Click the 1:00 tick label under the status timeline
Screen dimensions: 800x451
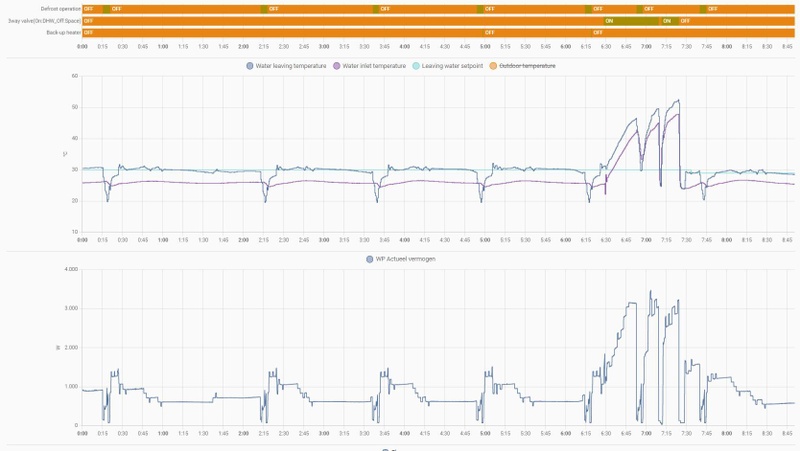(163, 46)
